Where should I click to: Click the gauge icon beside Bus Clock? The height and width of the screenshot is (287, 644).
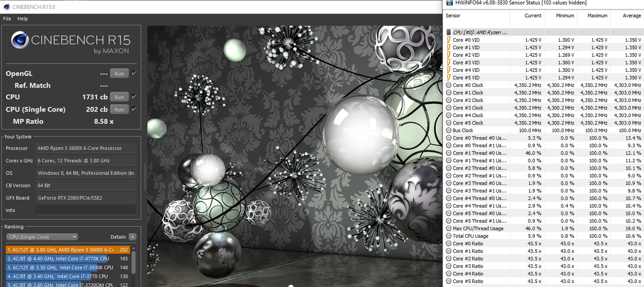tap(449, 130)
